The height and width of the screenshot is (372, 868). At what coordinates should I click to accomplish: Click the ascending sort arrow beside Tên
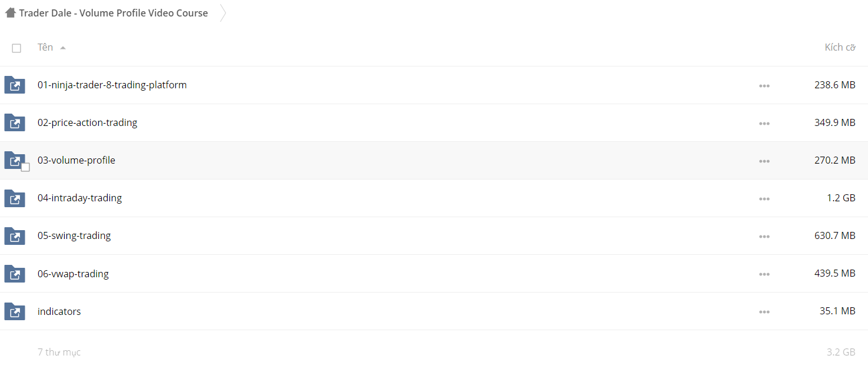coord(63,48)
